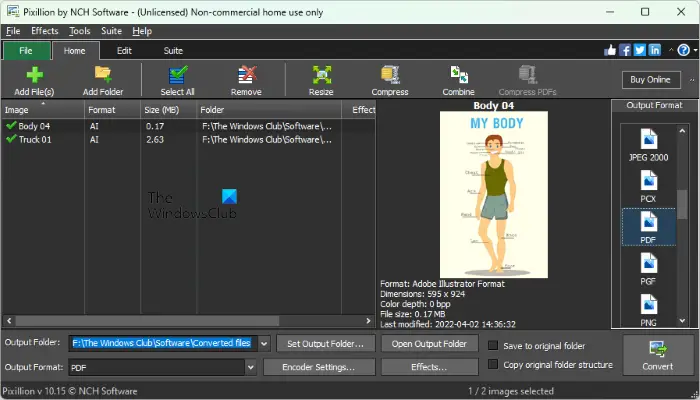The height and width of the screenshot is (400, 700).
Task: Select the Truck 01 file name
Action: 35,139
